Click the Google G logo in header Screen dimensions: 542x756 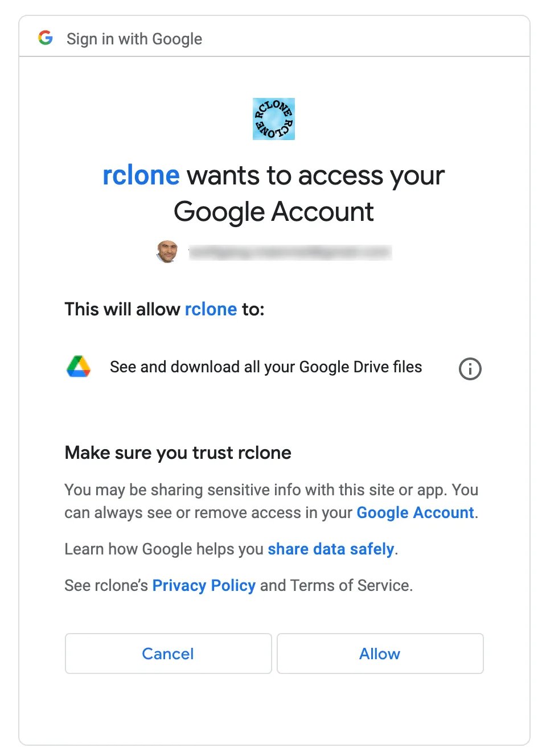pos(46,38)
